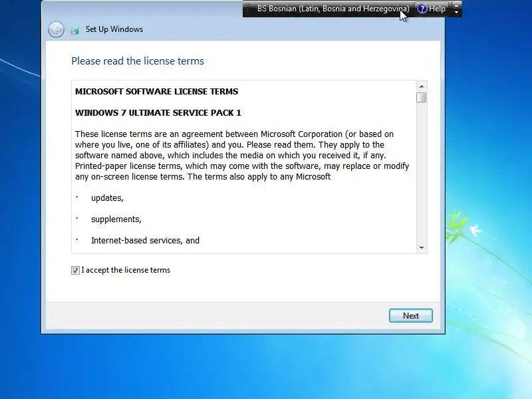Uncheck I accept the license terms
This screenshot has width=532, height=399.
point(75,270)
